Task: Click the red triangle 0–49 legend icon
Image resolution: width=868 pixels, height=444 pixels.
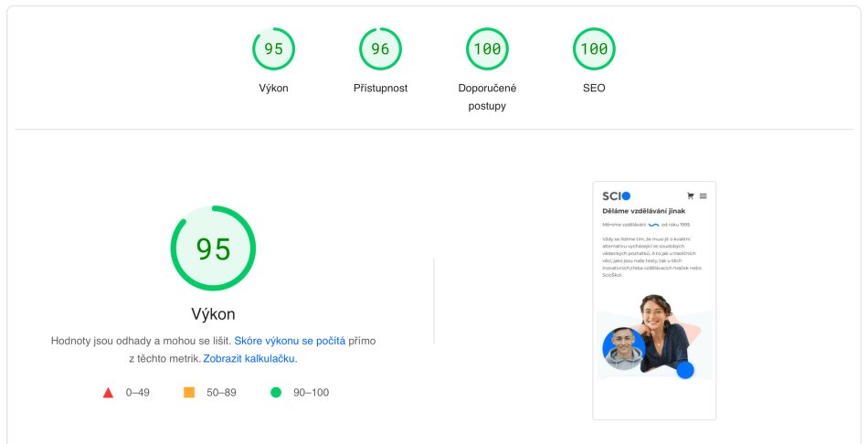Action: pos(108,393)
